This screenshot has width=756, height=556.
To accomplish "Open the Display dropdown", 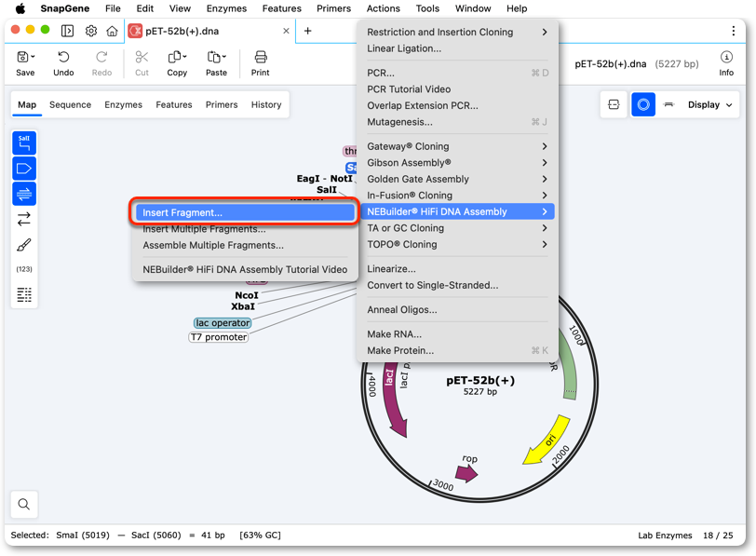I will (x=710, y=104).
